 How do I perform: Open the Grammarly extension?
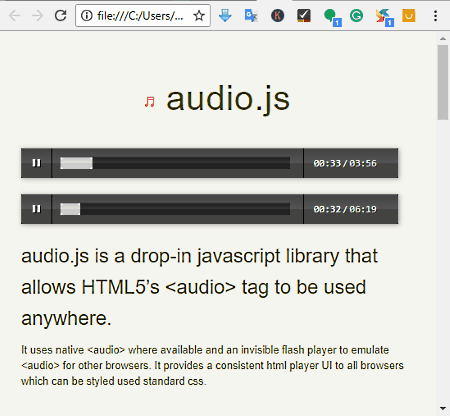tap(356, 16)
